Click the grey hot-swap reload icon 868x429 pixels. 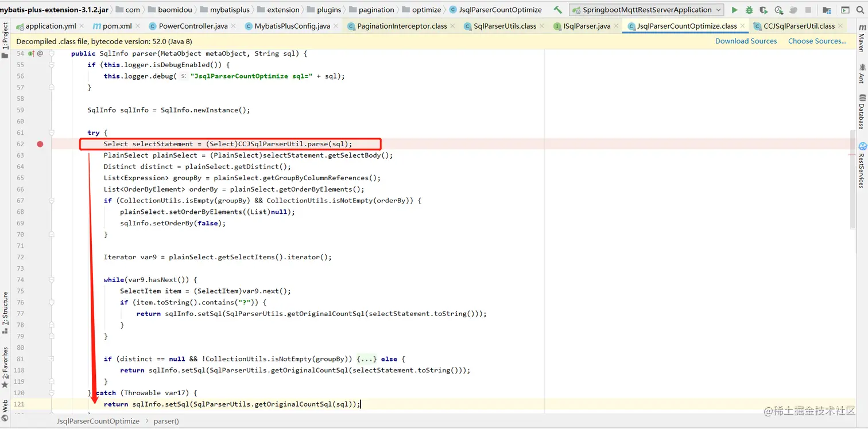pyautogui.click(x=793, y=10)
